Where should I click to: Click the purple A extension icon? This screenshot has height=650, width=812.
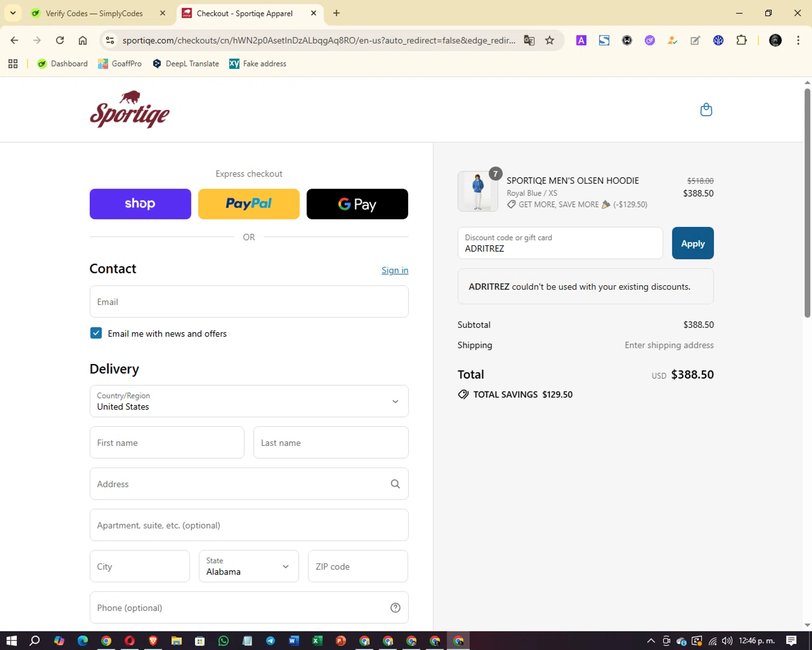click(581, 40)
